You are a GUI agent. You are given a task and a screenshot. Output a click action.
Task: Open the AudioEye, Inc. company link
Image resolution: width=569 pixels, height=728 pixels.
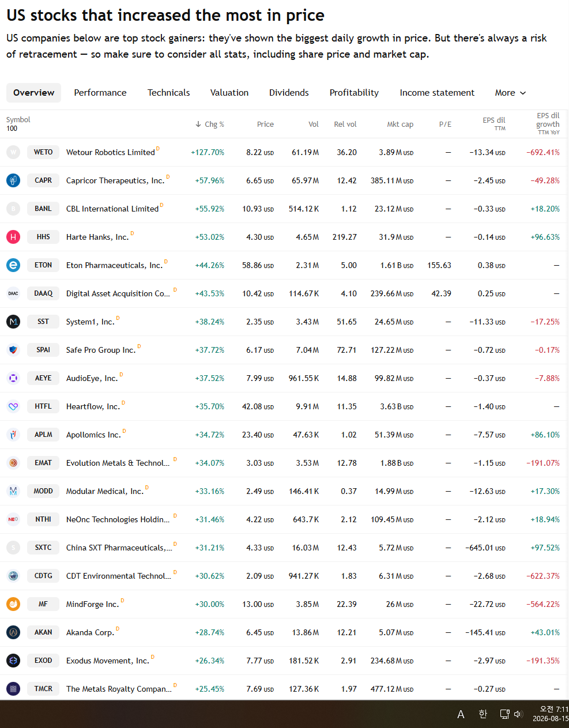pyautogui.click(x=92, y=379)
